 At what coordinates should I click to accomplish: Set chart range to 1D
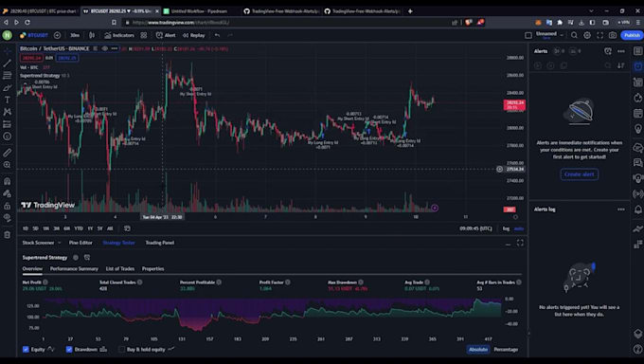coord(26,228)
